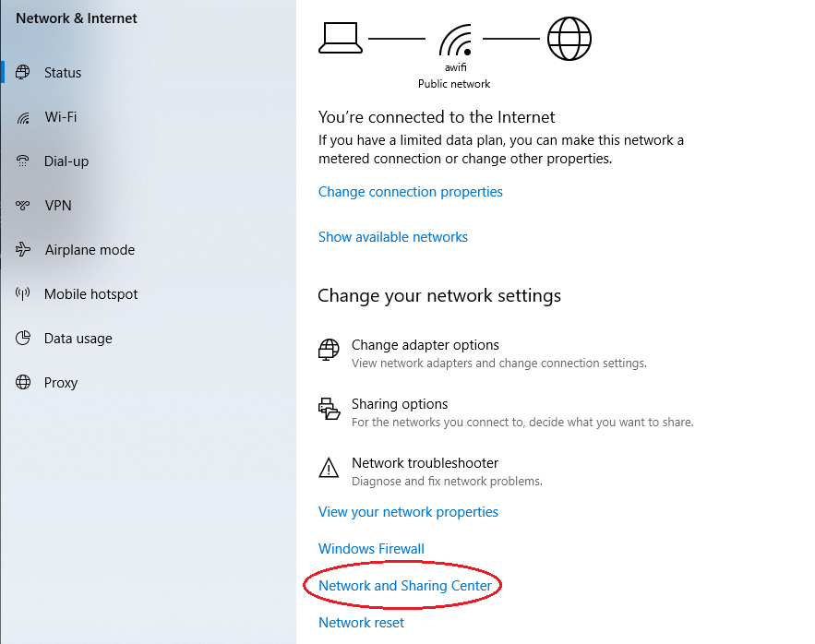Click the Status globe icon in sidebar
This screenshot has height=644, width=815.
coord(23,73)
